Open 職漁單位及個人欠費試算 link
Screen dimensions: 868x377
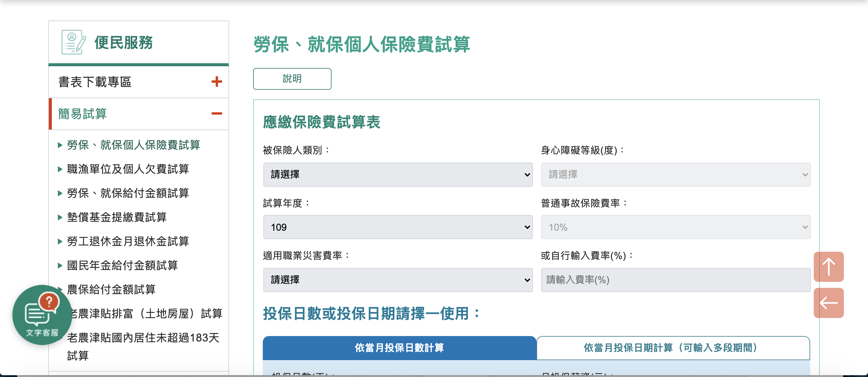click(128, 169)
